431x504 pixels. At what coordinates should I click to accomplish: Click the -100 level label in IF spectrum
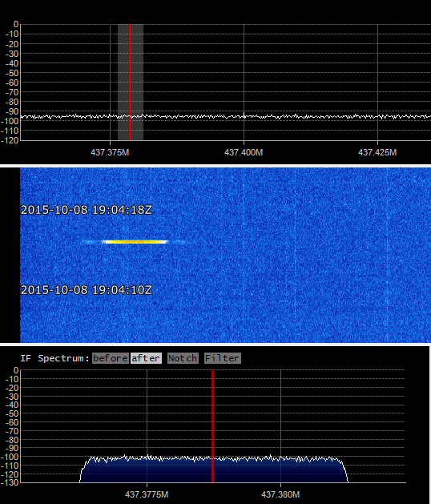10,457
